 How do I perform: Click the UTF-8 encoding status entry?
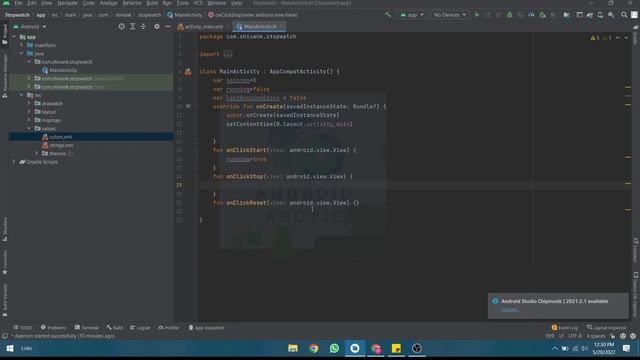(575, 336)
